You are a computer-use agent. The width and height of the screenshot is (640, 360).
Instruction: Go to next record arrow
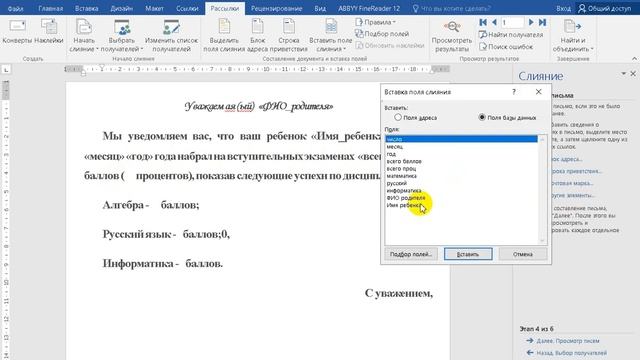pos(531,22)
